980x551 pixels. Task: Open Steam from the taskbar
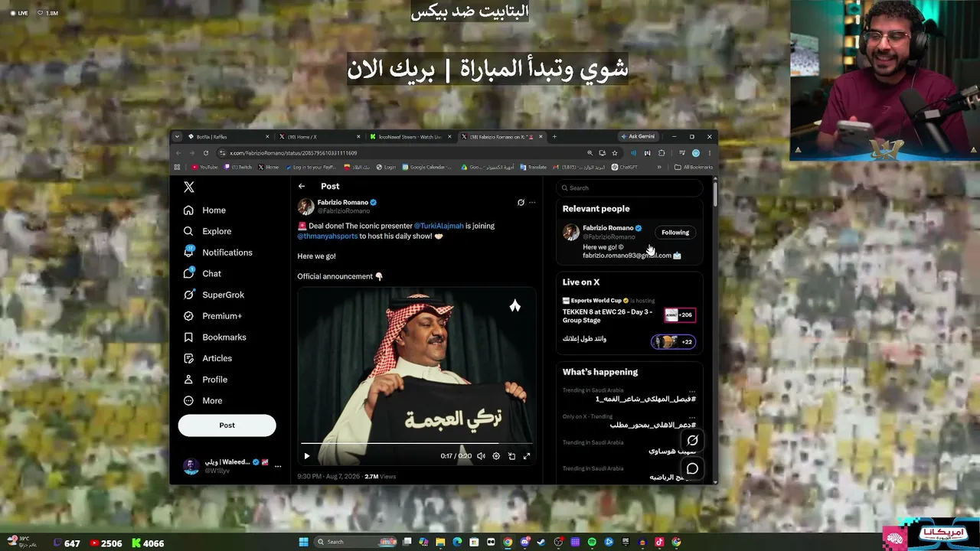(541, 542)
